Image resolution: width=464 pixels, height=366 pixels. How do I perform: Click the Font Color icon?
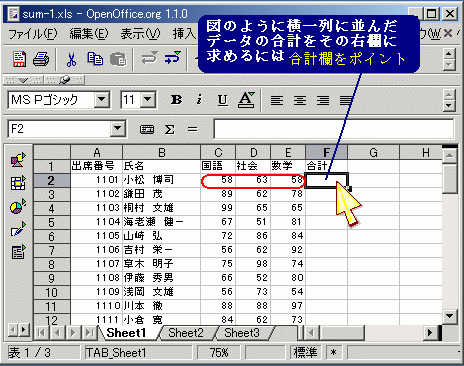pos(246,100)
